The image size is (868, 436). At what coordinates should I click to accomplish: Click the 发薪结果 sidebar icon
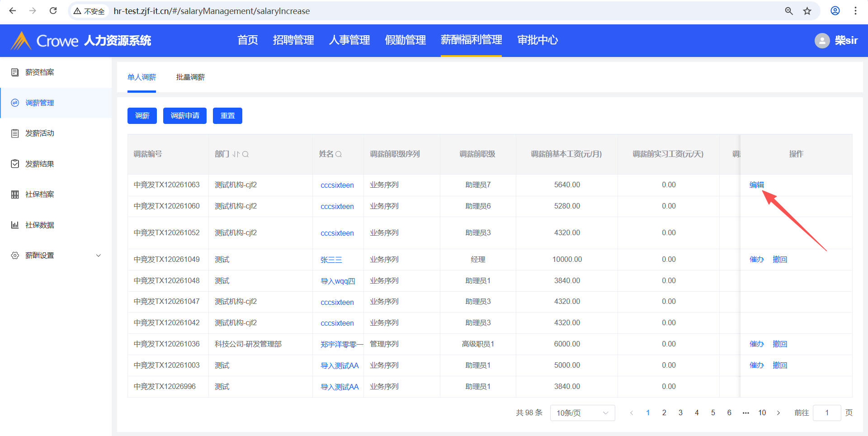15,164
